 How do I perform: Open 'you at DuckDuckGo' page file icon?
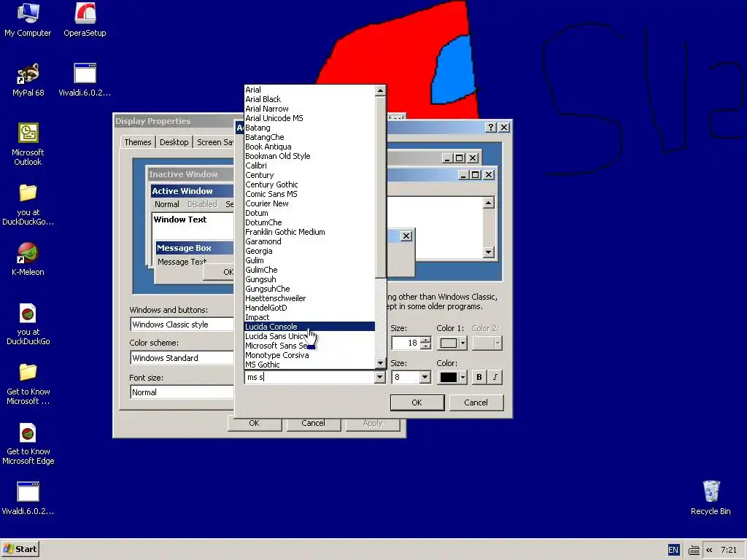coord(28,324)
